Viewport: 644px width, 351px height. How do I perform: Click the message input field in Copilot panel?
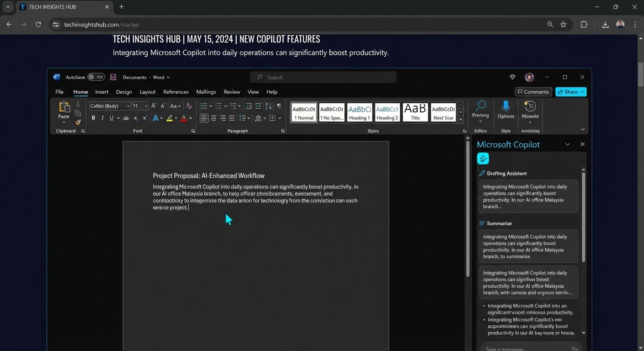tap(525, 348)
